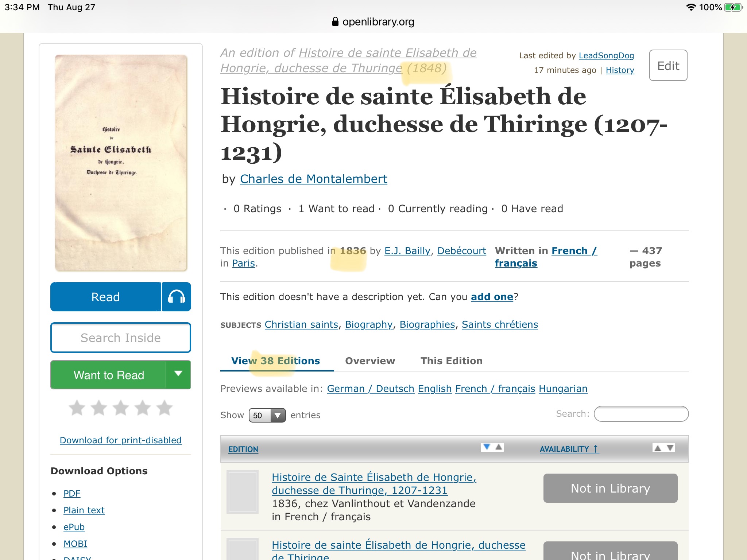This screenshot has width=747, height=560.
Task: Tap the lock icon beside openlibrary.org
Action: 335,22
